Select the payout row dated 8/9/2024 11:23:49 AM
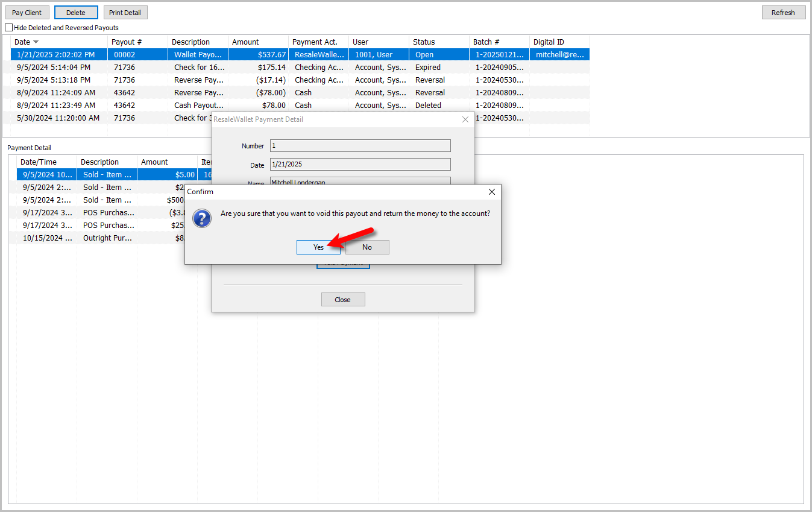Viewport: 812px width, 512px height. (300, 106)
